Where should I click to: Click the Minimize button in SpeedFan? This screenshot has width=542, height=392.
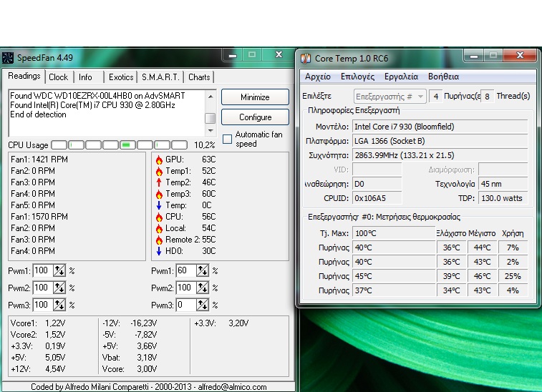(x=255, y=97)
